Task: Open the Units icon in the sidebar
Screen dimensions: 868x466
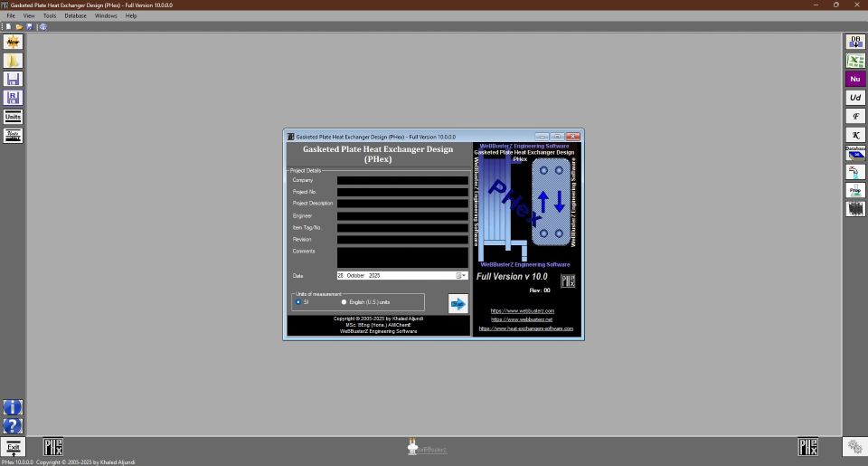Action: 13,117
